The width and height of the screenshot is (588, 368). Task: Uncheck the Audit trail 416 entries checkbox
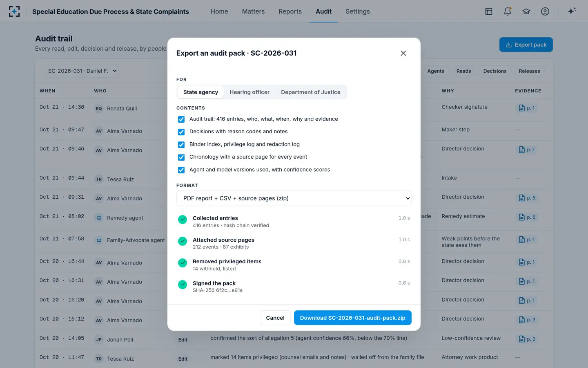(181, 119)
